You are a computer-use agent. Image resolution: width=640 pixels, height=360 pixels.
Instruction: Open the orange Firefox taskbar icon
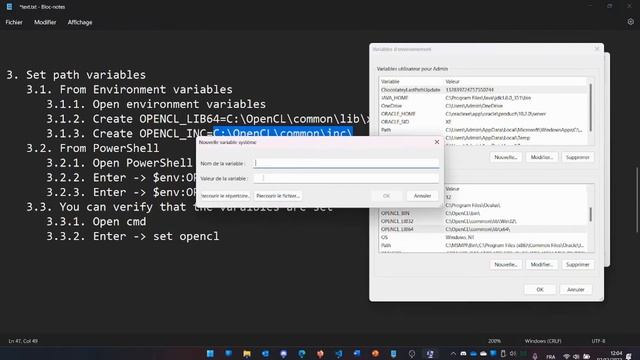click(375, 353)
